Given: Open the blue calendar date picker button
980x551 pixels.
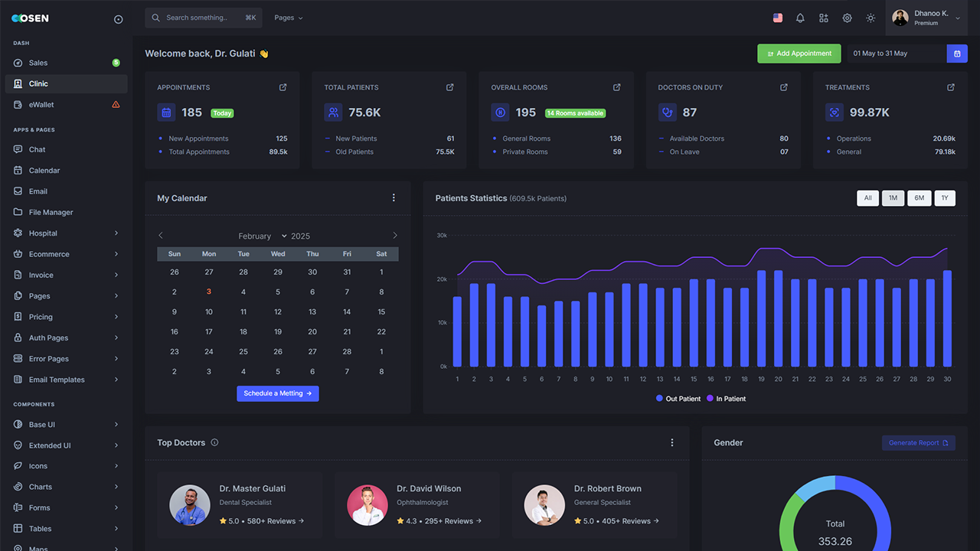Looking at the screenshot, I should coord(957,53).
